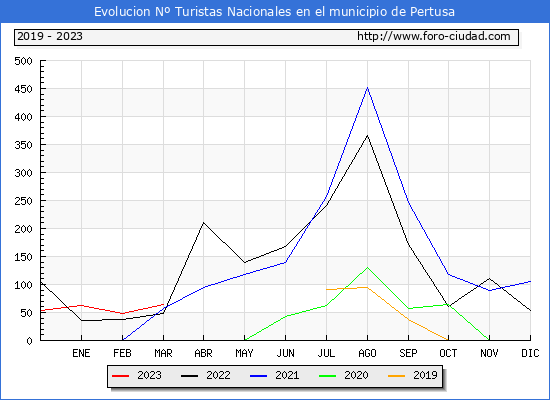
Task: Click the '2019' legend label
Action: click(425, 375)
